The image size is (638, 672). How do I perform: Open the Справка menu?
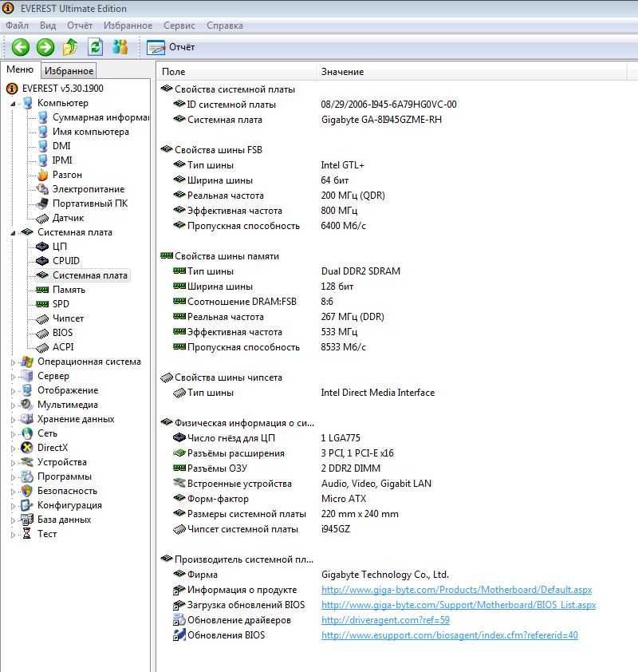(224, 26)
